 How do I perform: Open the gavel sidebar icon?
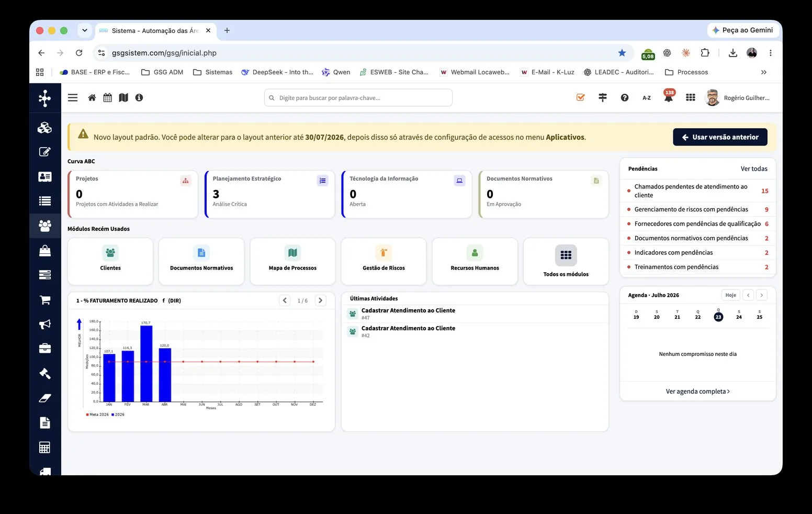[x=45, y=374]
